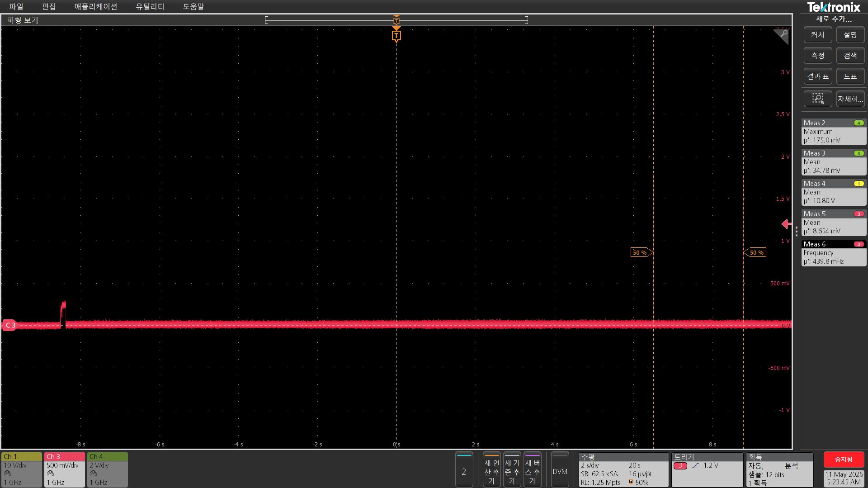Click the trigger source 3 badge
The image size is (868, 488).
[680, 465]
